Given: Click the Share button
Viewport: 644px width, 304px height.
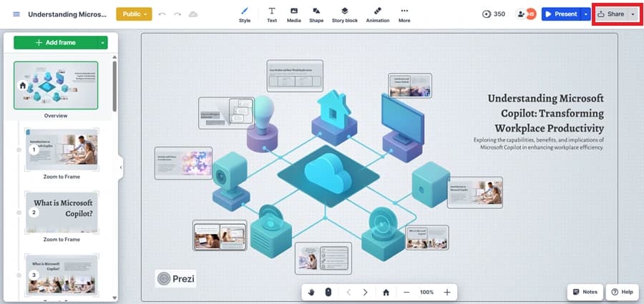Looking at the screenshot, I should pos(611,14).
